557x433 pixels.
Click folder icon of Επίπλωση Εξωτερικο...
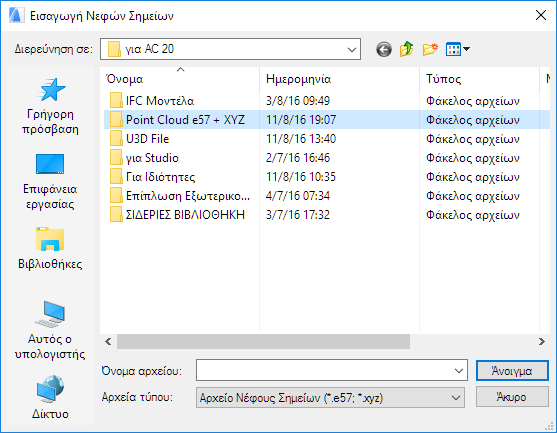point(116,196)
